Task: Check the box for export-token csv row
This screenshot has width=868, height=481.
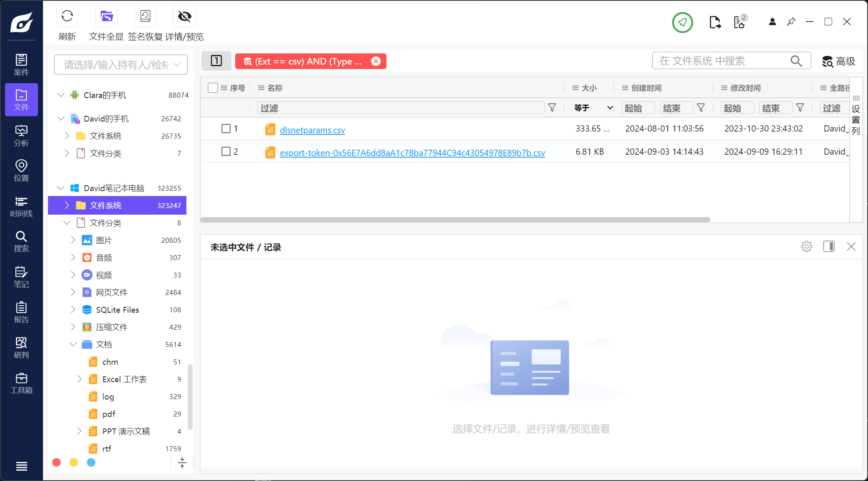Action: click(x=226, y=151)
